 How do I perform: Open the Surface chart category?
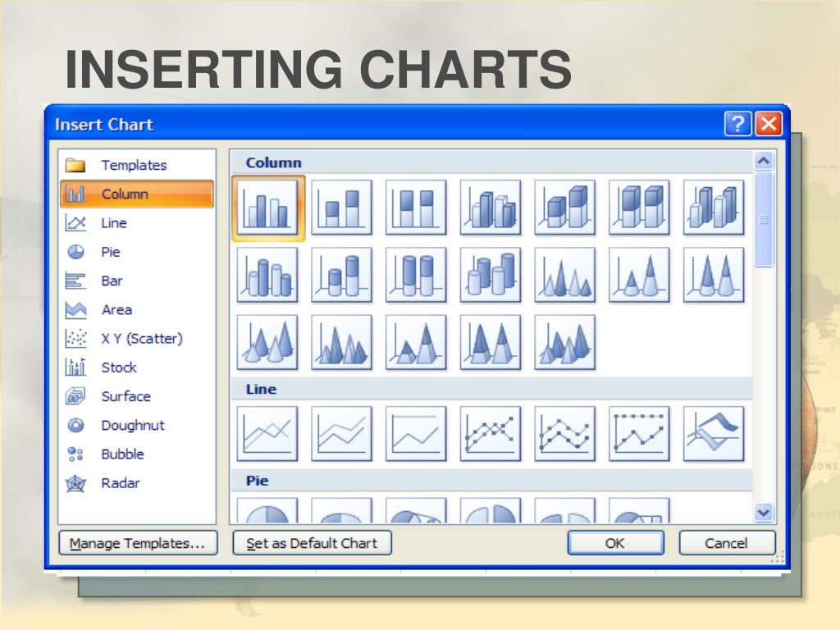pos(137,396)
